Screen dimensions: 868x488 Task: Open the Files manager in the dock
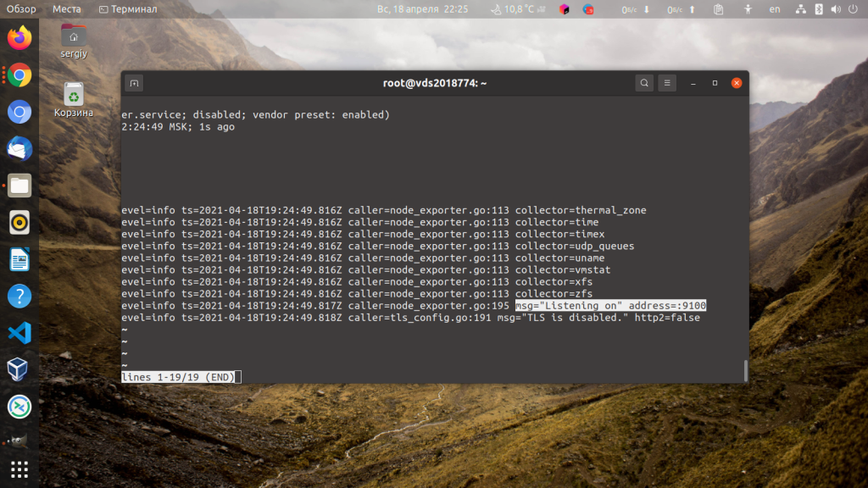click(x=19, y=186)
